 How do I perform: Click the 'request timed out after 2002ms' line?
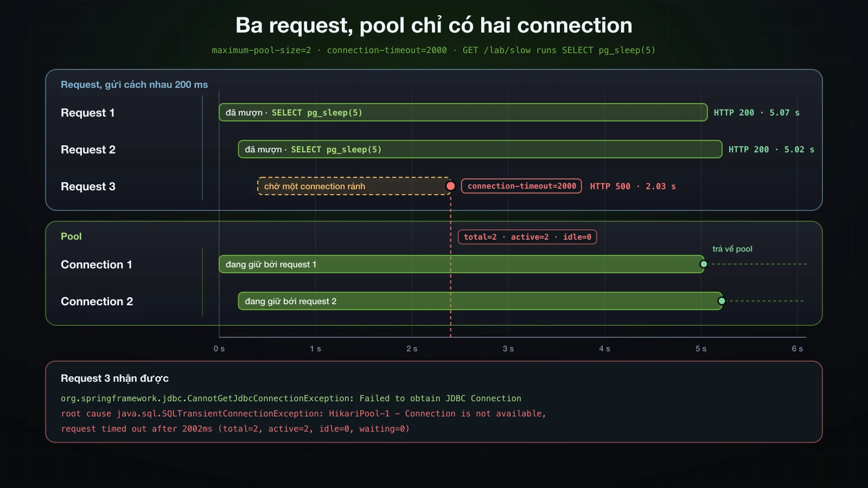(x=235, y=429)
